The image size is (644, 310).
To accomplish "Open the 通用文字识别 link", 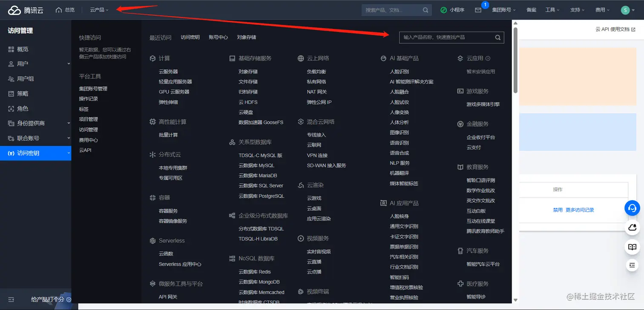I will coord(404,227).
